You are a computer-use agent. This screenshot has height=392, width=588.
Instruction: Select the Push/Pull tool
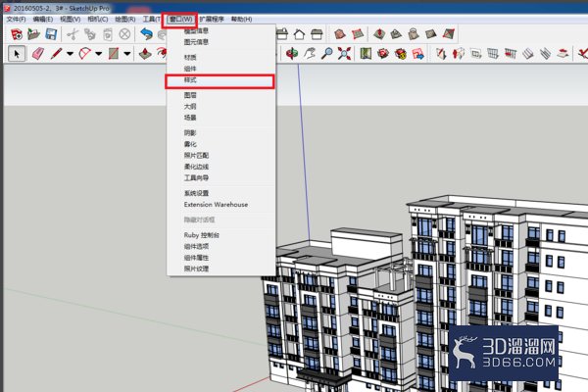(145, 54)
